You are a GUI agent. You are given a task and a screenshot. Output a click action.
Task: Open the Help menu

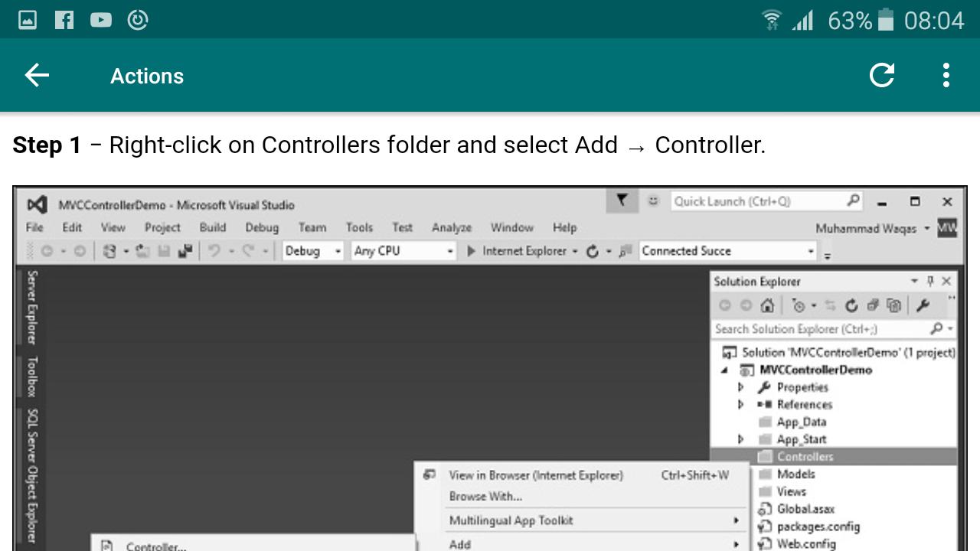(564, 227)
